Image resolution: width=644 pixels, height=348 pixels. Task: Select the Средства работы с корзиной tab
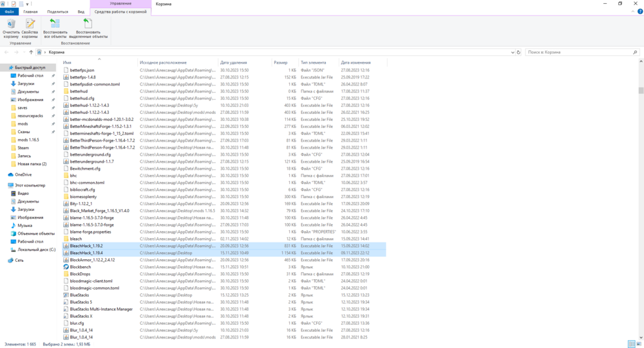tap(120, 12)
